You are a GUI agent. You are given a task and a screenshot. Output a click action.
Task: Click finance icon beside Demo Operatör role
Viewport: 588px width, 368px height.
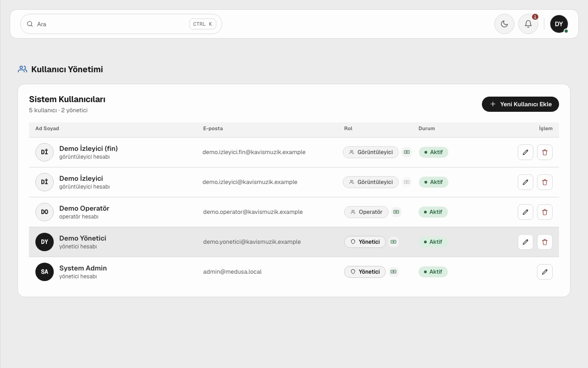tap(396, 212)
